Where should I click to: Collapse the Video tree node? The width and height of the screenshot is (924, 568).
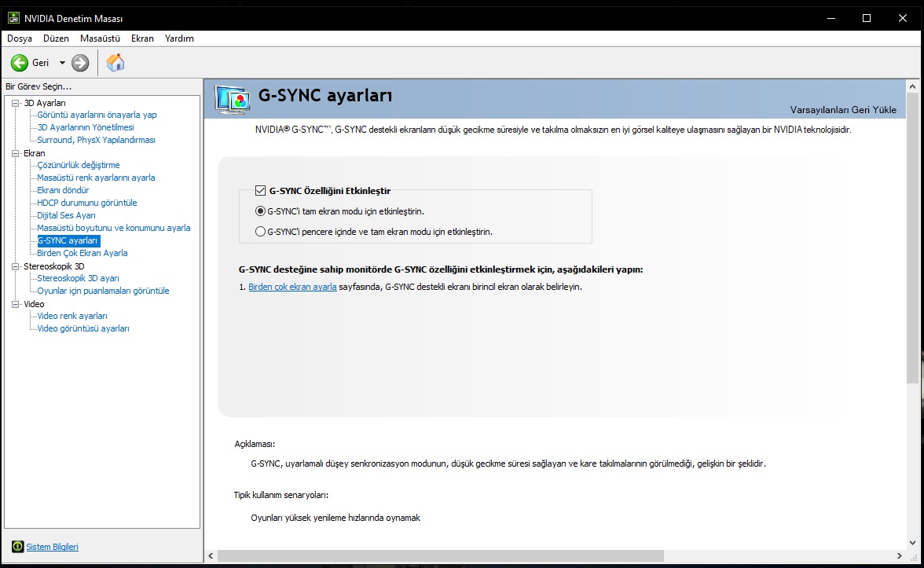[x=16, y=304]
